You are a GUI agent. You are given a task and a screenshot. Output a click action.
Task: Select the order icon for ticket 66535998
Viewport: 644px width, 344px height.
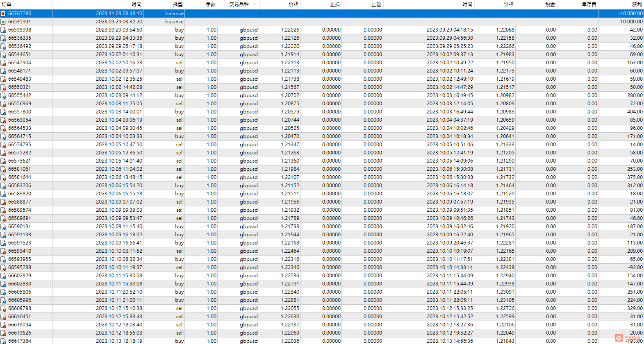coord(3,30)
